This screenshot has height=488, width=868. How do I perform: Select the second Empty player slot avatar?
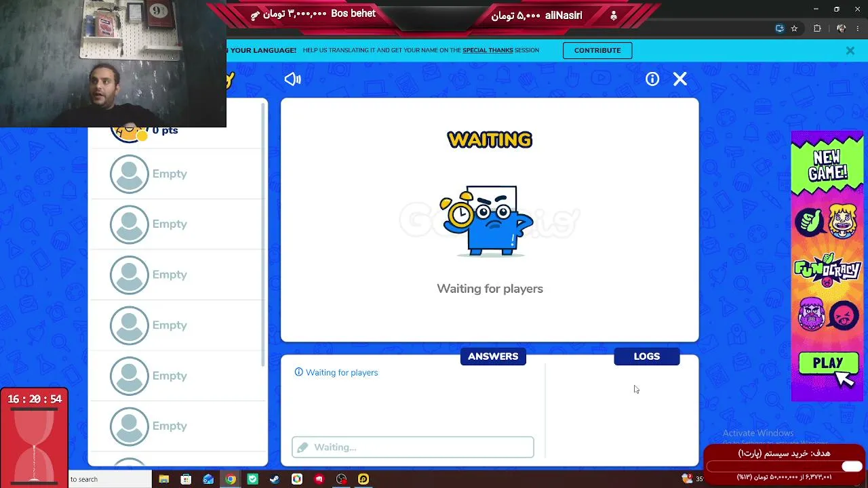click(129, 224)
